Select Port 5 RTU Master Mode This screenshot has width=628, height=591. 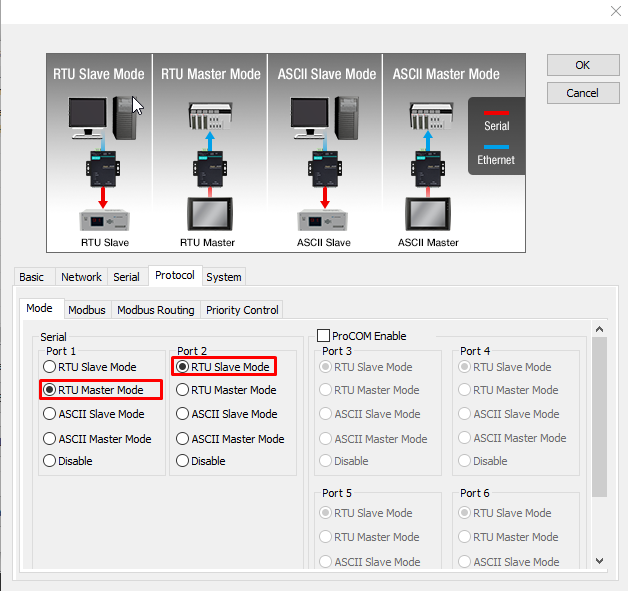tap(369, 537)
